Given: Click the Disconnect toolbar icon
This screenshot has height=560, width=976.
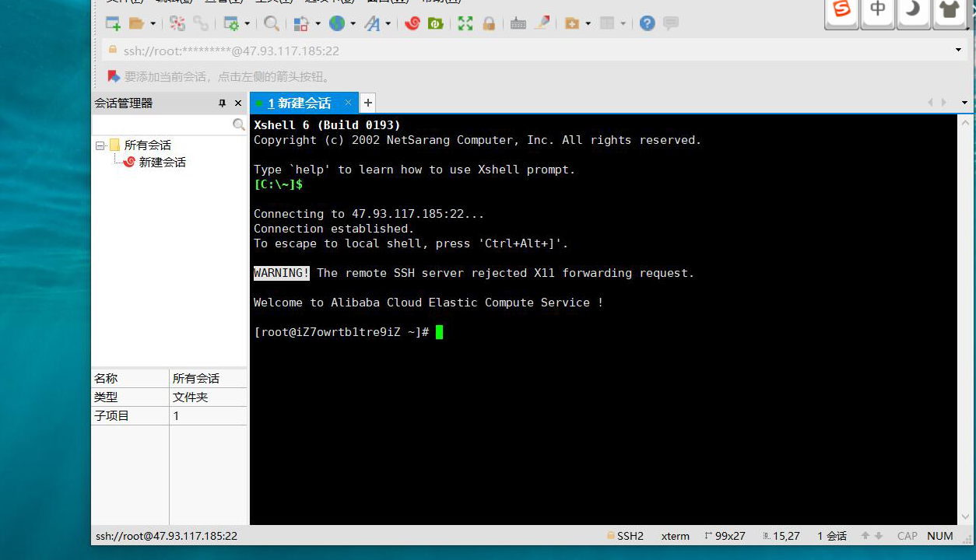Looking at the screenshot, I should coord(177,23).
